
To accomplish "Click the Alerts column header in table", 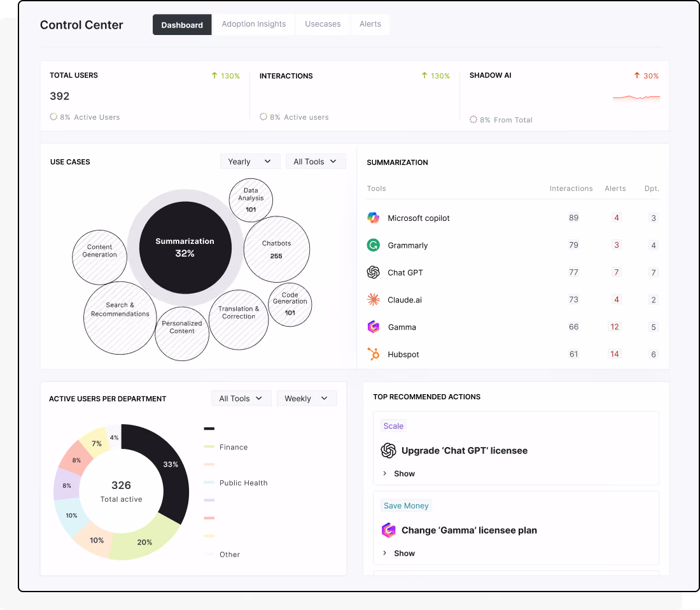I will 615,188.
